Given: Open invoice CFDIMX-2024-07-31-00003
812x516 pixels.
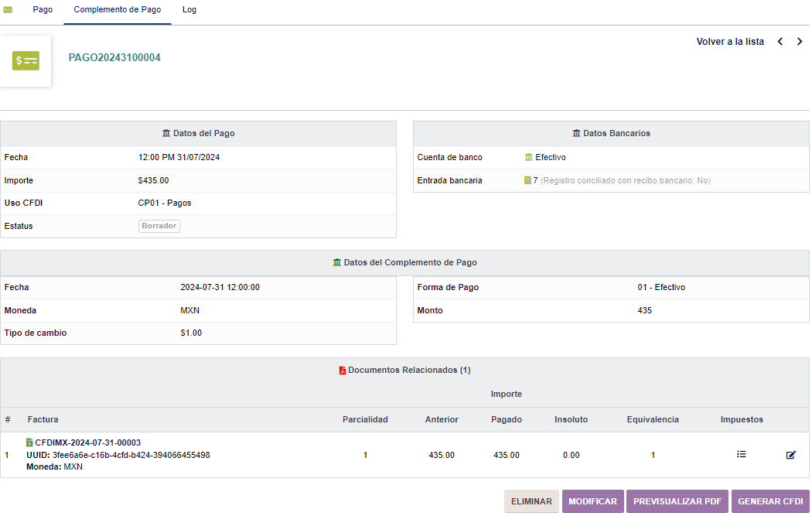Looking at the screenshot, I should point(87,443).
